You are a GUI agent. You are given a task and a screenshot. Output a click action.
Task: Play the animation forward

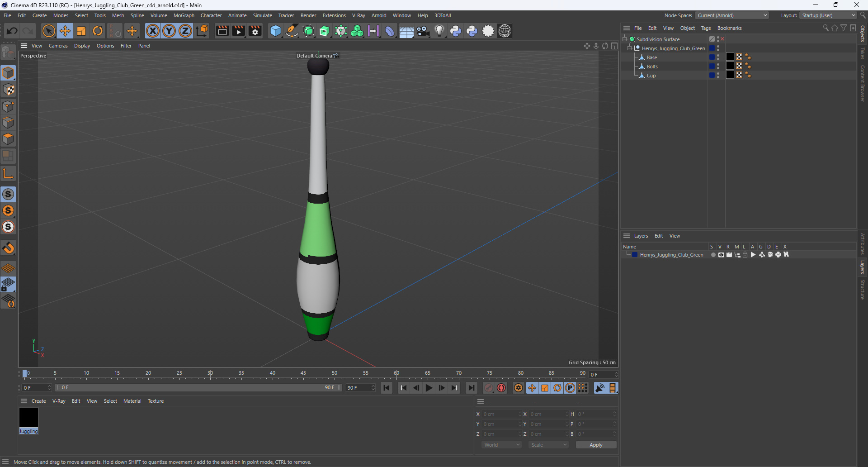[x=429, y=388]
